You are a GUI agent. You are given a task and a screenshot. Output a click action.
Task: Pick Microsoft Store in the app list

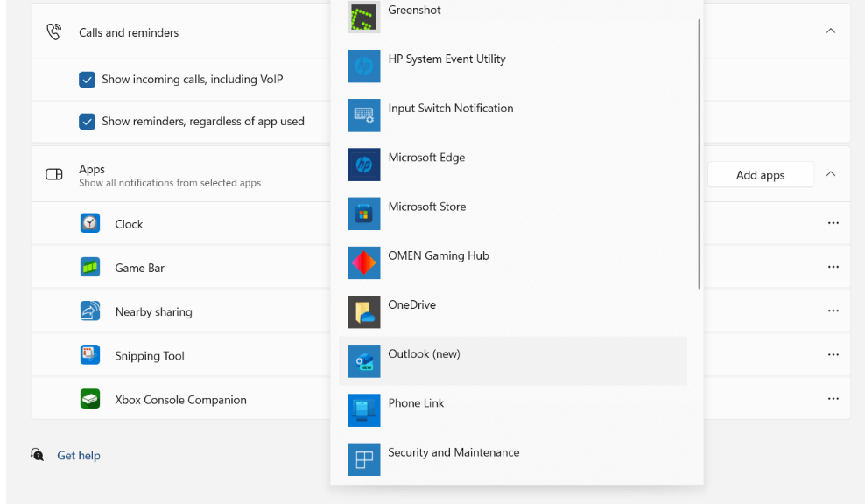point(513,213)
